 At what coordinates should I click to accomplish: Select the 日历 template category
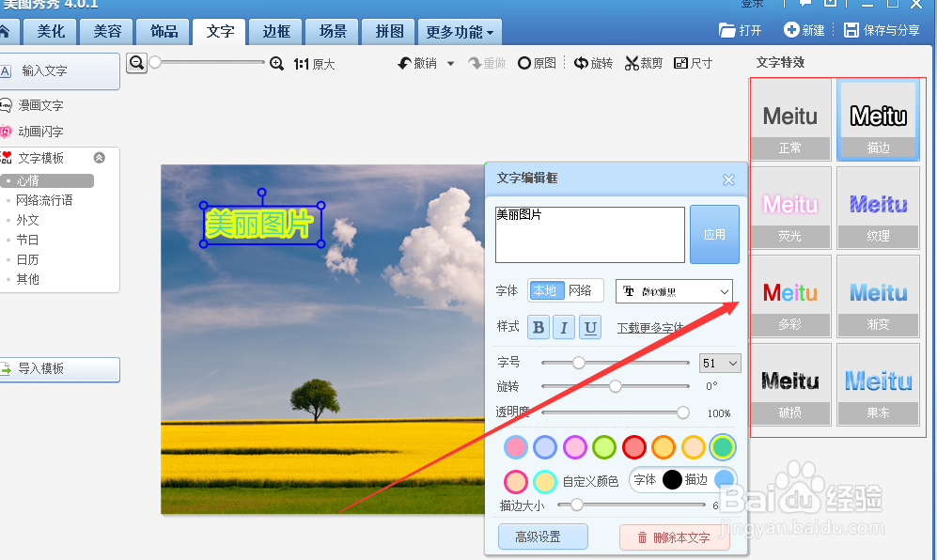(x=27, y=259)
